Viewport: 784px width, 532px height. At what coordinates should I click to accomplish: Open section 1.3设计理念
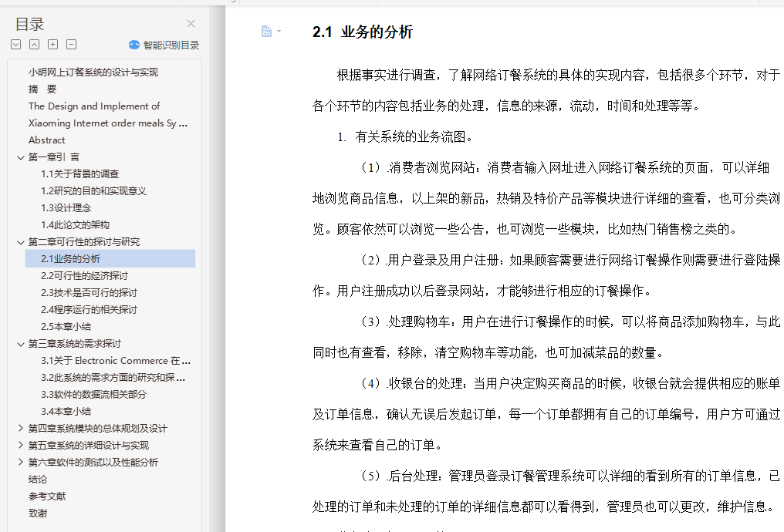click(66, 208)
